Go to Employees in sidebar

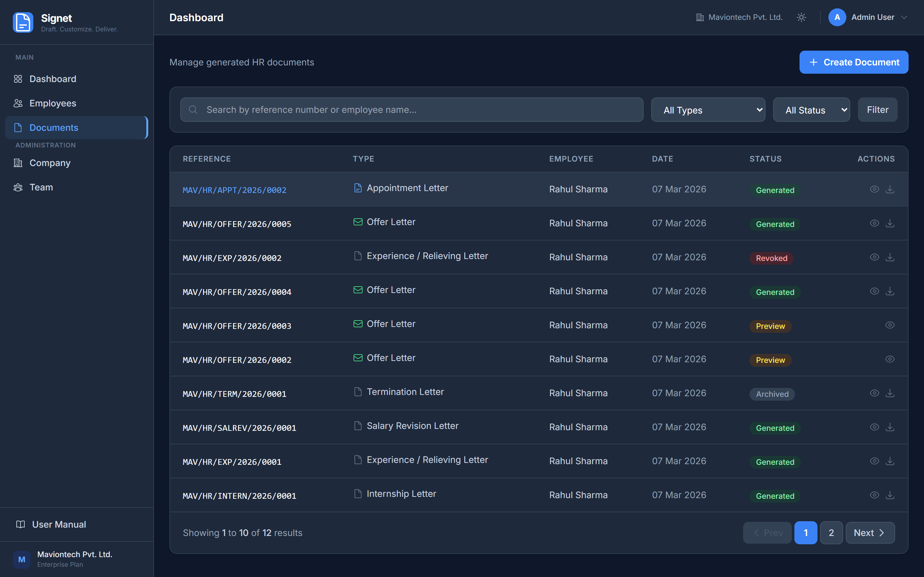[x=53, y=104]
